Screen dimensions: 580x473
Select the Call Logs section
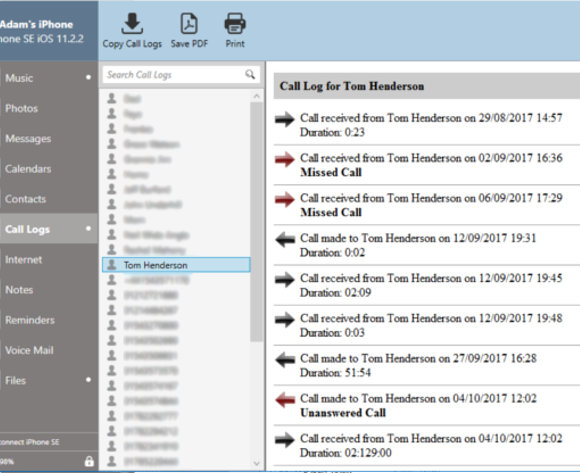click(49, 229)
